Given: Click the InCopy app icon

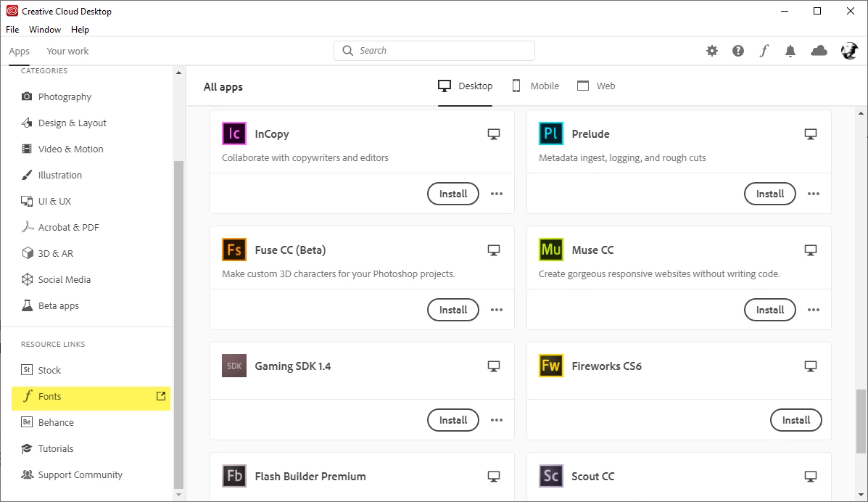Looking at the screenshot, I should click(234, 133).
